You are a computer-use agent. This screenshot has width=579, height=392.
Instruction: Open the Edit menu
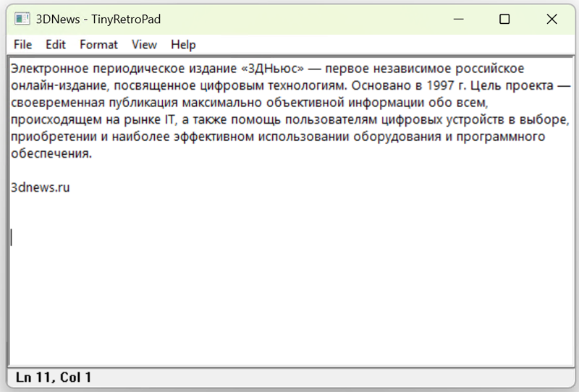(56, 45)
